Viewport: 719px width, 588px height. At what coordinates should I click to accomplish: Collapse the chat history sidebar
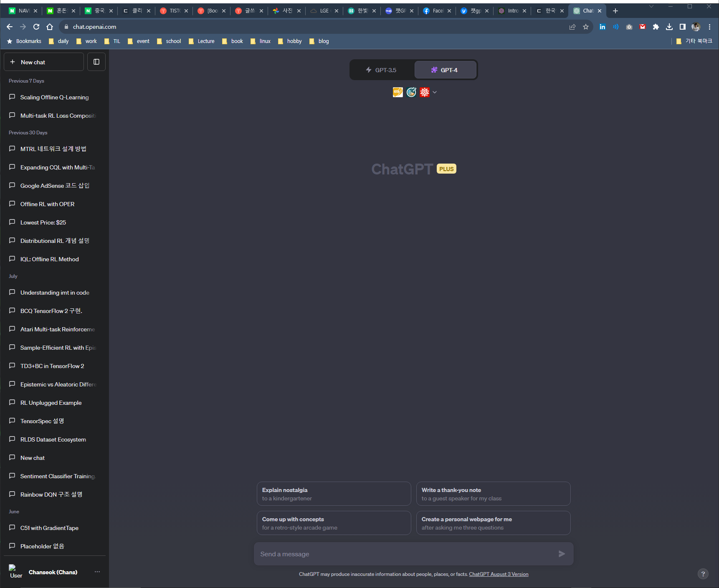96,62
